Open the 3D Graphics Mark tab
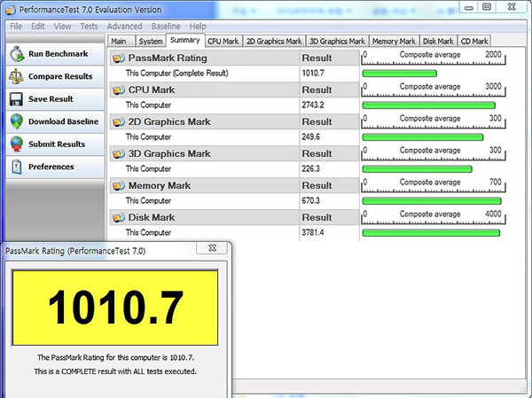 point(337,41)
